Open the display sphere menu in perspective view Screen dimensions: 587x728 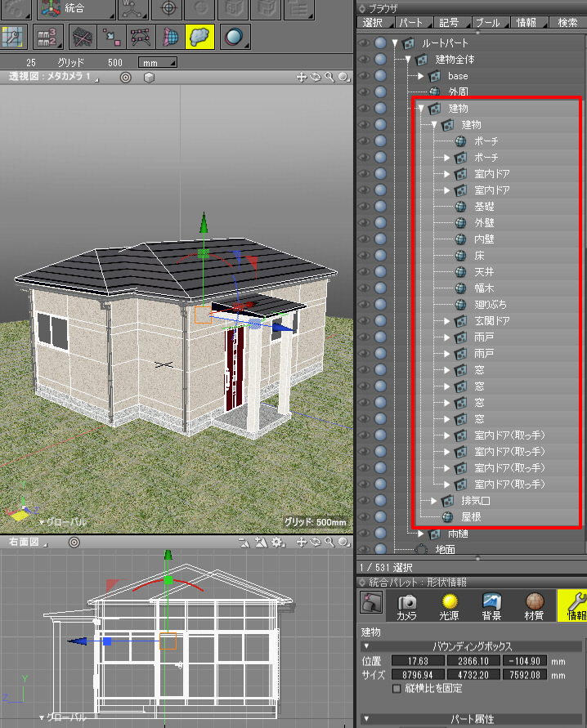(344, 77)
